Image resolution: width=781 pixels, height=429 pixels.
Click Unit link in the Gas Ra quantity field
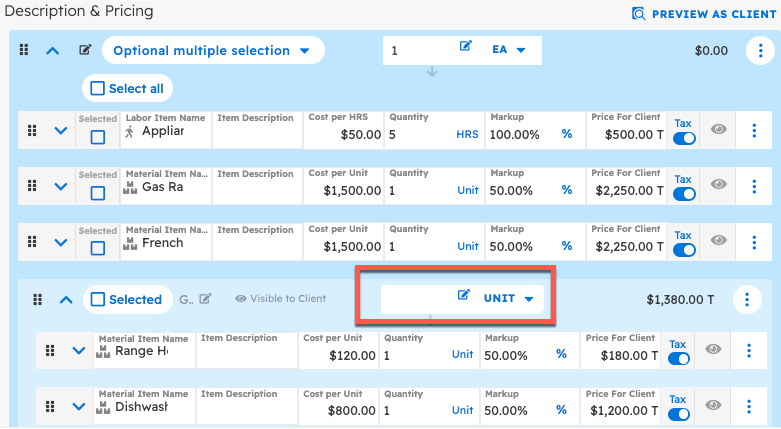(467, 190)
